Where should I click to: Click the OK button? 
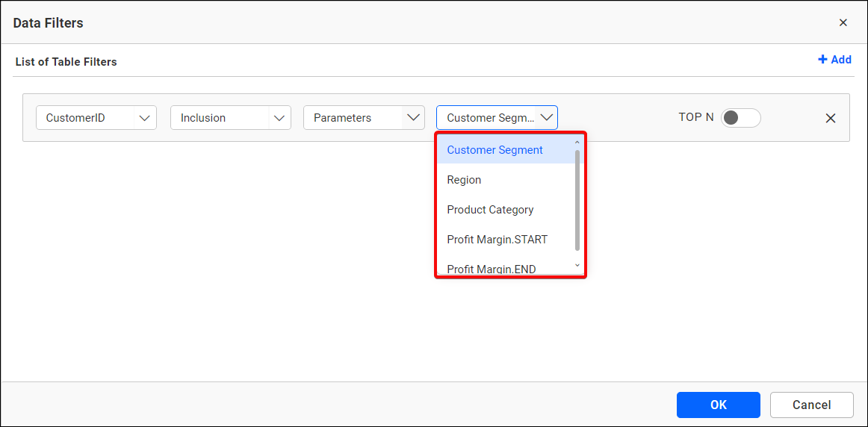(x=718, y=405)
